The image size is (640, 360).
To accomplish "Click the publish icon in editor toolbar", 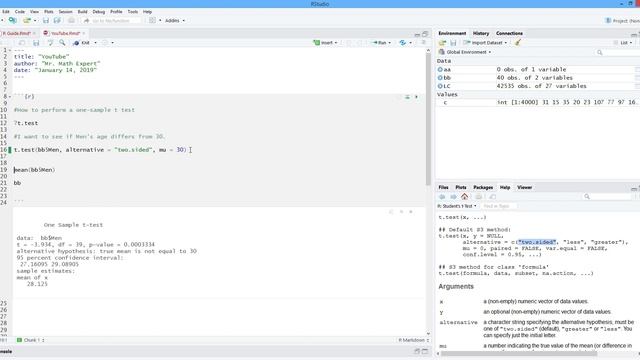I will coord(402,42).
